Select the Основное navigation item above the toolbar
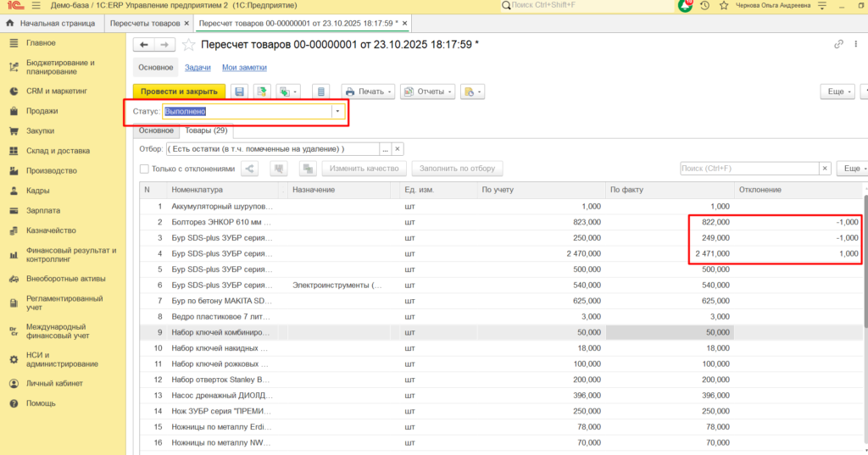 click(x=156, y=68)
